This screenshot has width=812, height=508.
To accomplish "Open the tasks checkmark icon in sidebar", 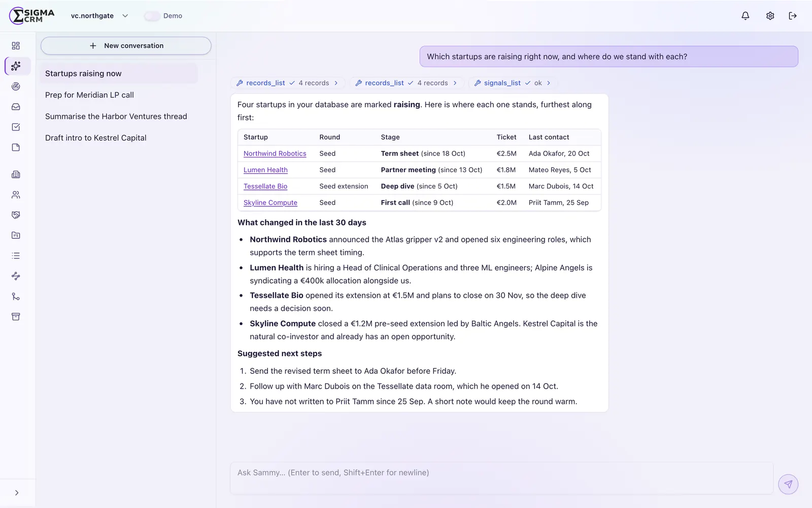I will tap(16, 127).
